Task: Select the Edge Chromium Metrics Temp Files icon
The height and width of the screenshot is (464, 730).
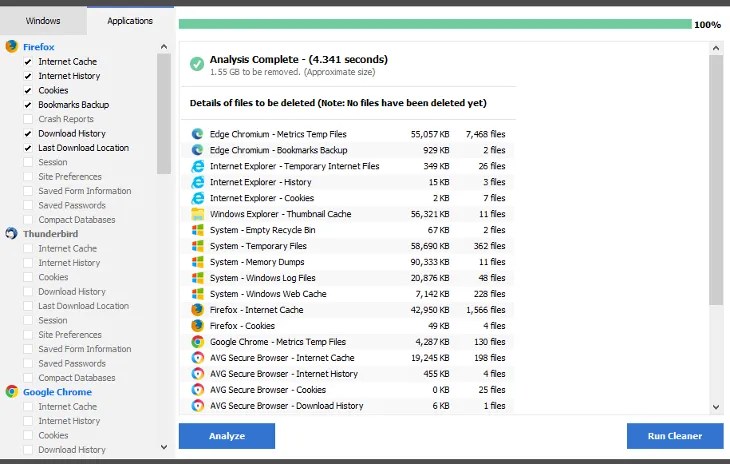Action: pyautogui.click(x=197, y=134)
